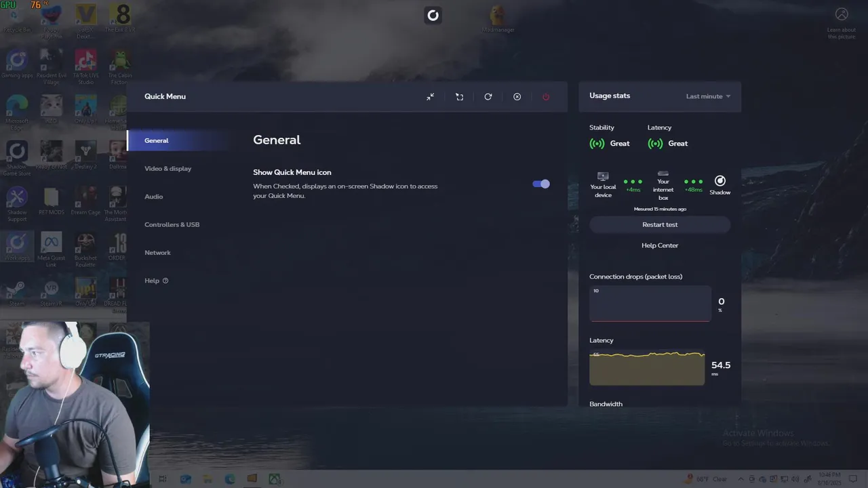The image size is (868, 488).
Task: Click the 'Learn about this picture' desktop icon
Action: pyautogui.click(x=842, y=23)
